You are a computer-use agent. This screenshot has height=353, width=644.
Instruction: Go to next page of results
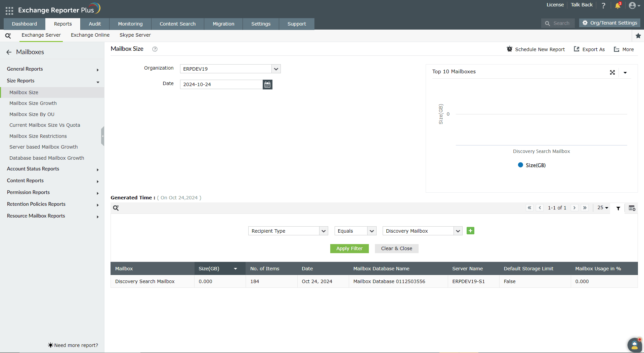pyautogui.click(x=574, y=208)
